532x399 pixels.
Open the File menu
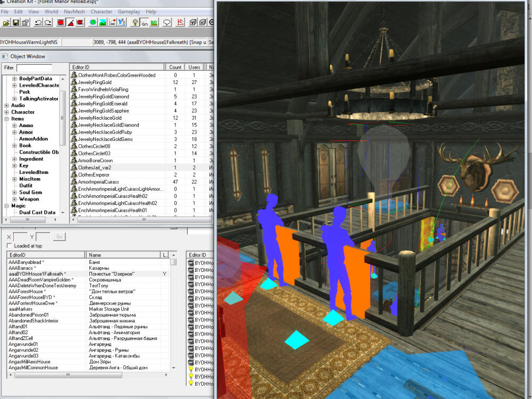(x=5, y=12)
